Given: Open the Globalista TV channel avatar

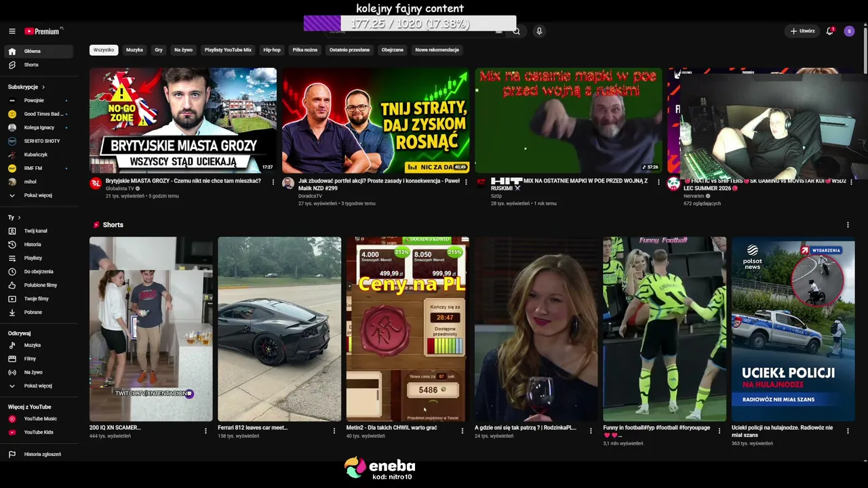Looking at the screenshot, I should 96,183.
